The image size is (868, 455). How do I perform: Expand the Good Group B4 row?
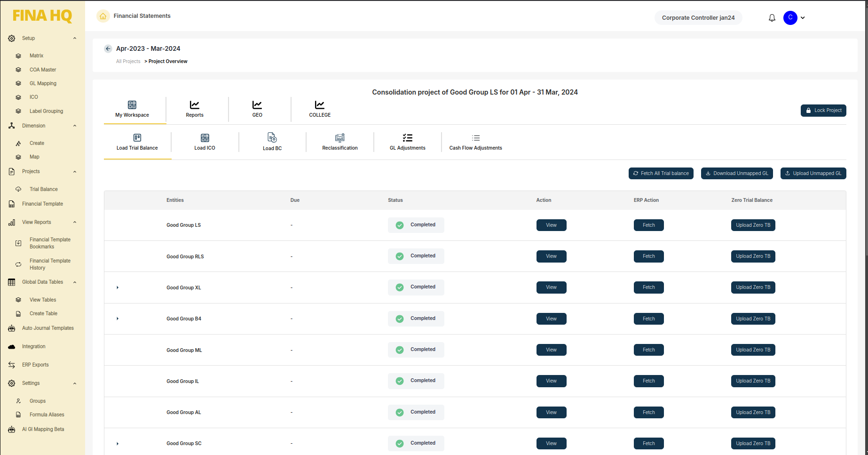pos(118,319)
